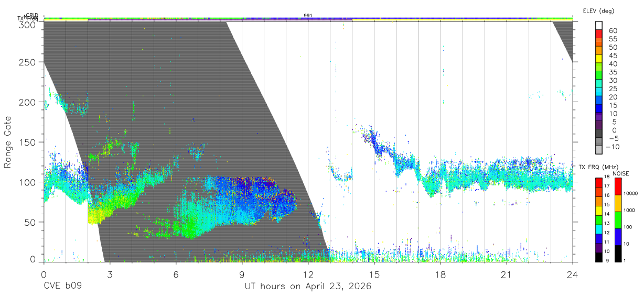Click the ELEV (deg) color bar title

(598, 11)
